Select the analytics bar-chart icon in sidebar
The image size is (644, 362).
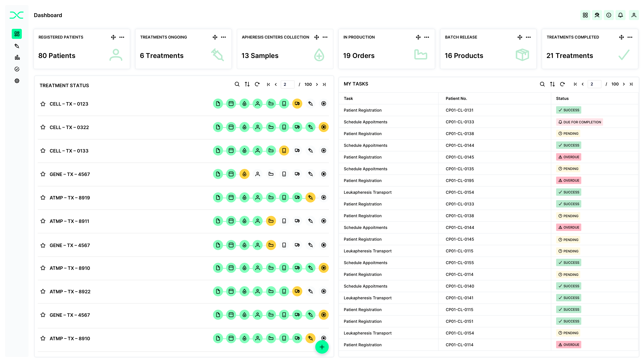pyautogui.click(x=17, y=57)
